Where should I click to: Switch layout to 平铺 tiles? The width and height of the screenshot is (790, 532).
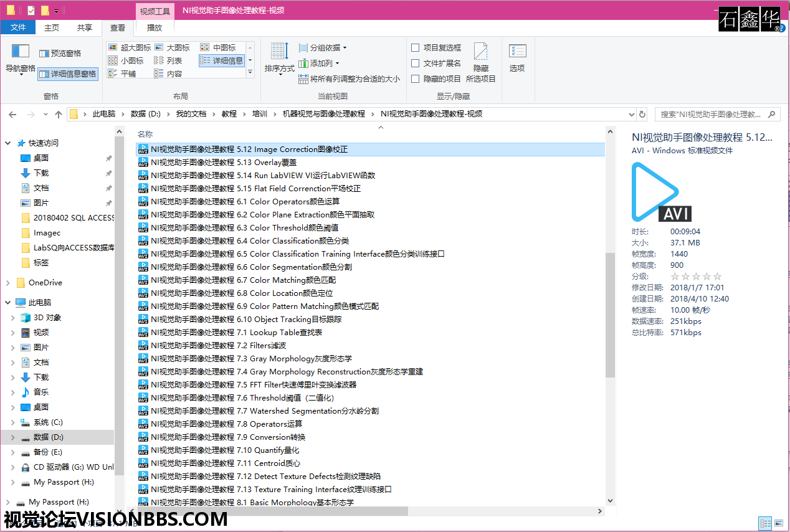tap(122, 74)
